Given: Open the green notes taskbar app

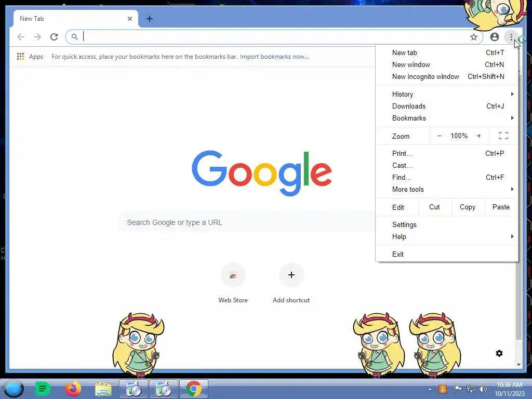Looking at the screenshot, I should click(43, 389).
